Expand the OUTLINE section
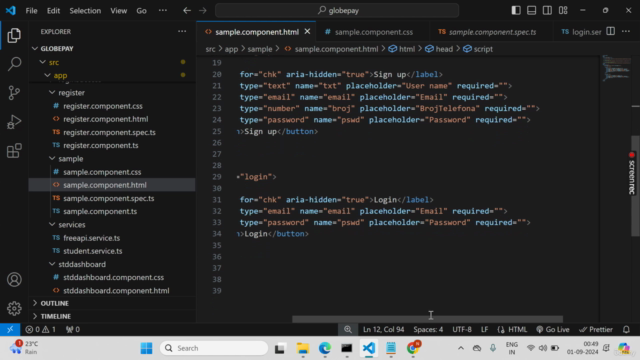Image resolution: width=640 pixels, height=360 pixels. point(112,303)
